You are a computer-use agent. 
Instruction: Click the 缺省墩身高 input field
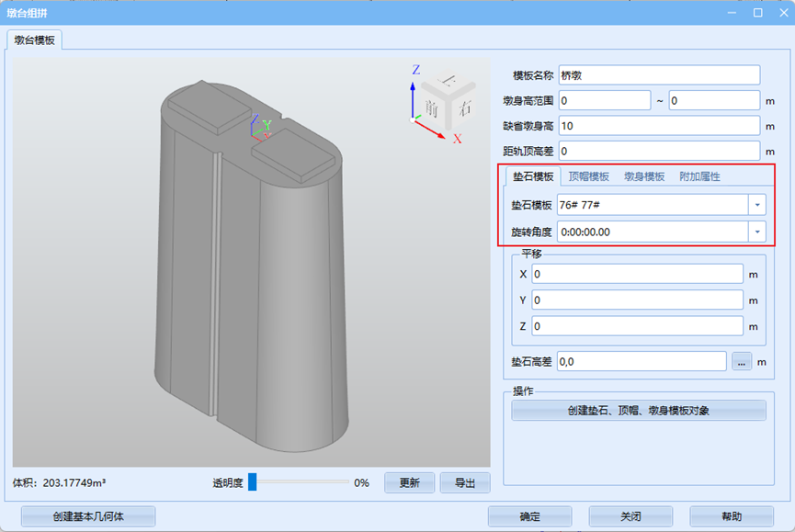tap(659, 125)
